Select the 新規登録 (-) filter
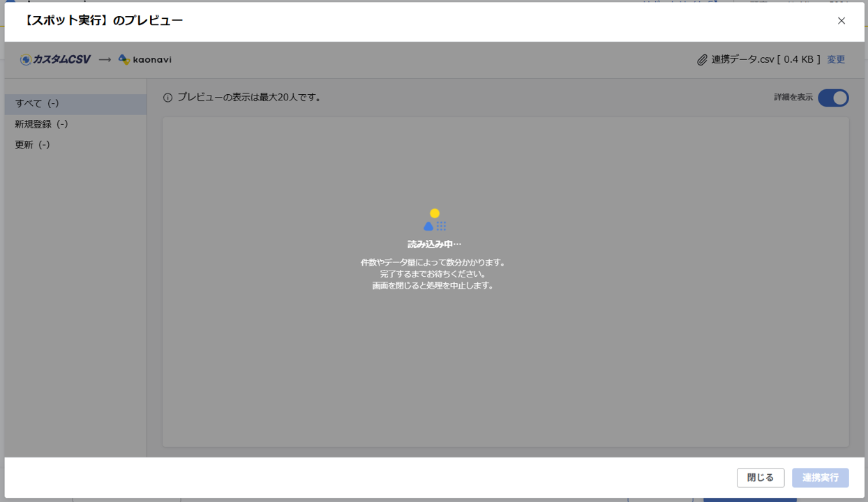This screenshot has height=502, width=868. point(75,124)
